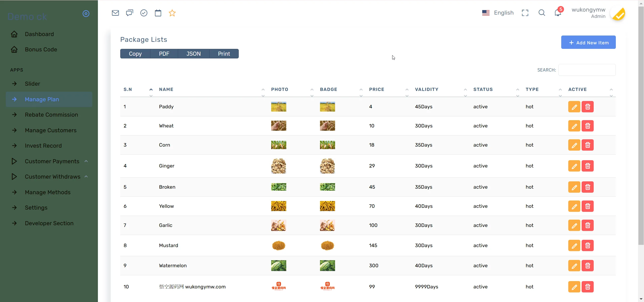This screenshot has width=644, height=302.
Task: Open Rebate Commission in the sidebar
Action: coord(51,115)
